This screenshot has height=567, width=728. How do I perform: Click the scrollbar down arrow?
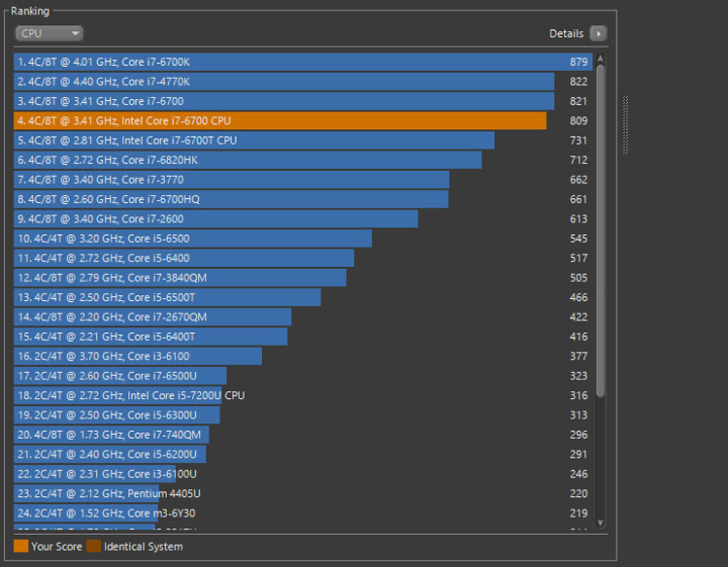coord(601,522)
